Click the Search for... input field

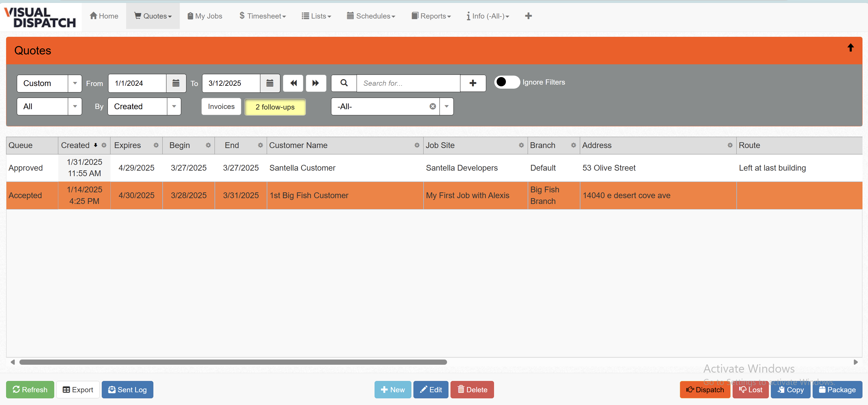pos(408,83)
